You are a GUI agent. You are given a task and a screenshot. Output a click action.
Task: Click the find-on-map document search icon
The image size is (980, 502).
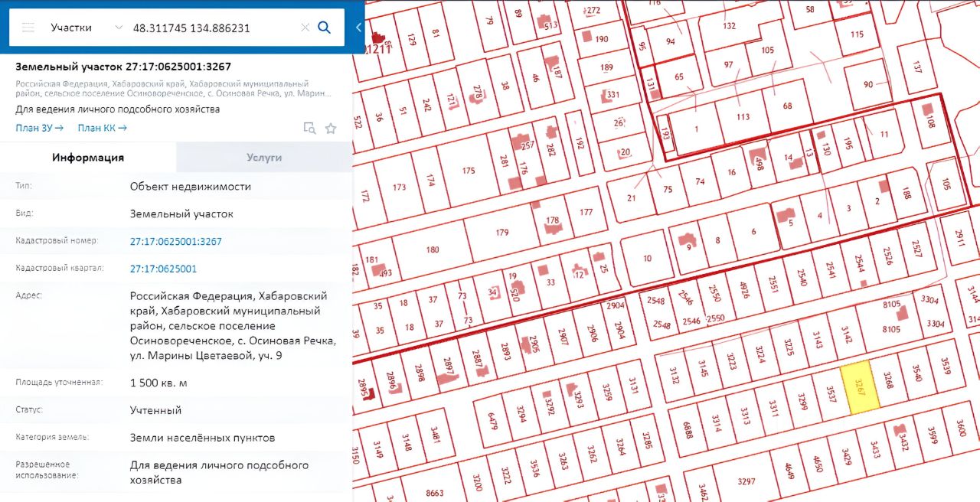tap(309, 128)
